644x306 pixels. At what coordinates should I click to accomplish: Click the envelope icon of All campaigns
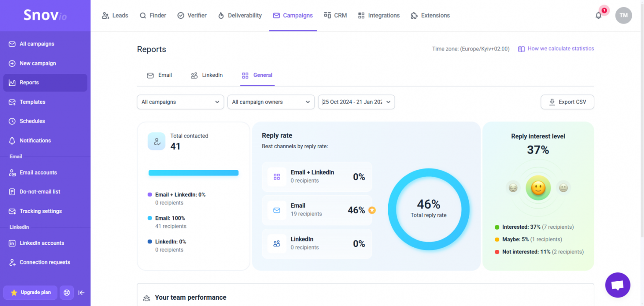pos(12,44)
